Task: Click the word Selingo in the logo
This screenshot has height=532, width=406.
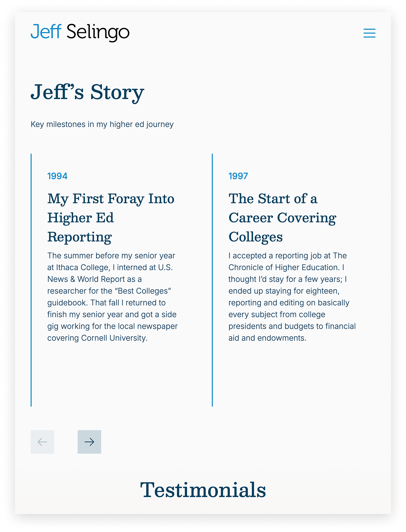Action: point(98,33)
